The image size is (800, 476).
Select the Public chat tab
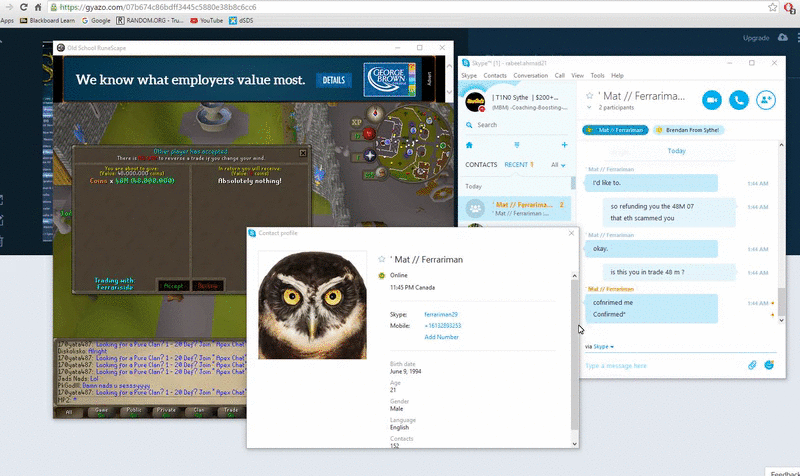(x=134, y=412)
